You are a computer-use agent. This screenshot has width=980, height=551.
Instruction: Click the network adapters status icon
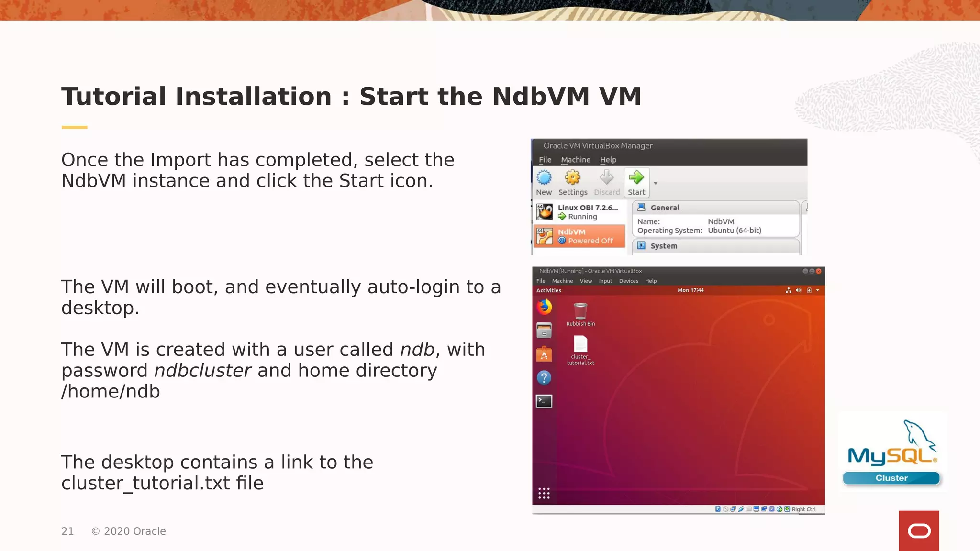click(x=734, y=509)
